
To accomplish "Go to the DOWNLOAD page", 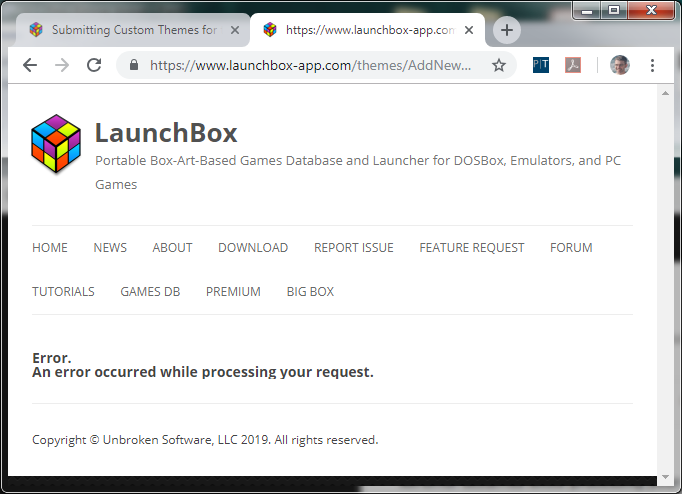I will [253, 247].
